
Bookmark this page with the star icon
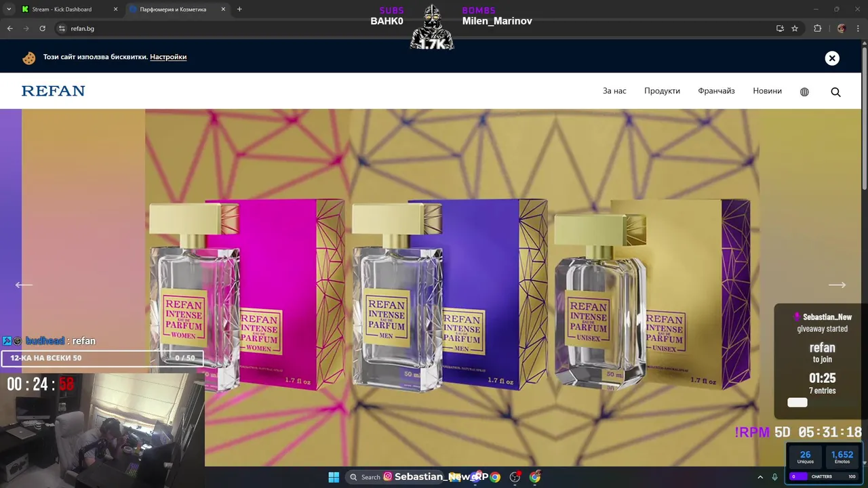[795, 28]
